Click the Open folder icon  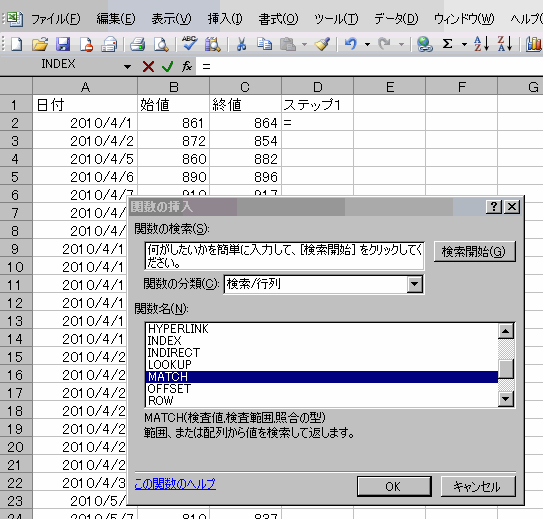(40, 44)
